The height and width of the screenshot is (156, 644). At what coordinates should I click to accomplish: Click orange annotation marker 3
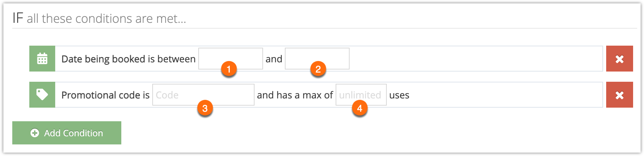[x=205, y=108]
